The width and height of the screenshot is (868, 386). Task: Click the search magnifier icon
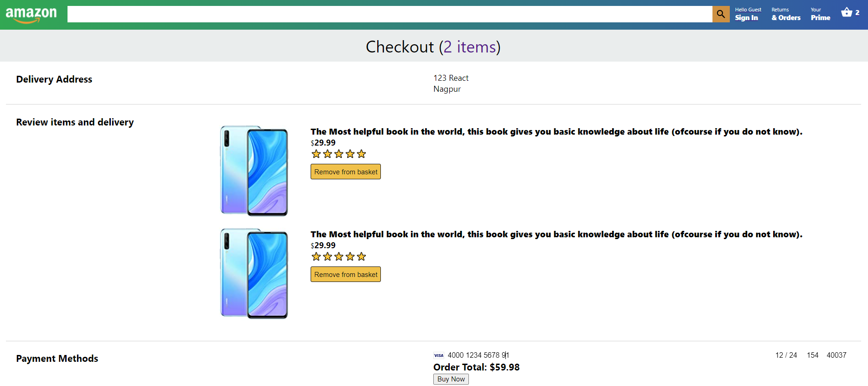tap(721, 14)
